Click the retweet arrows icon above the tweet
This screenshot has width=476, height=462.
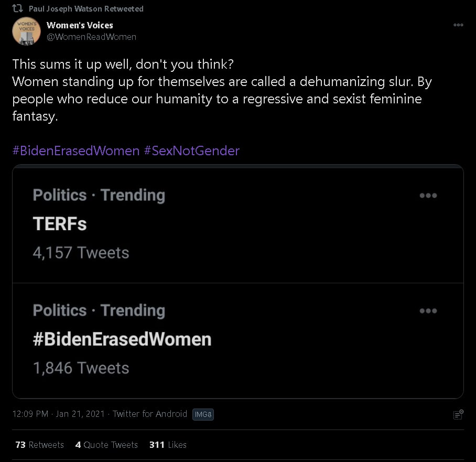pos(17,9)
